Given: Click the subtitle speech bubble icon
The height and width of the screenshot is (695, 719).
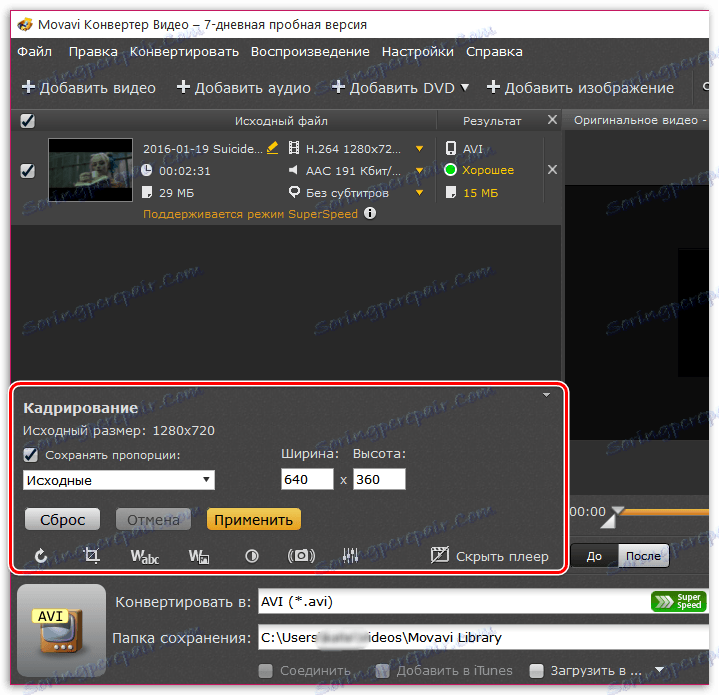Looking at the screenshot, I should [x=294, y=192].
